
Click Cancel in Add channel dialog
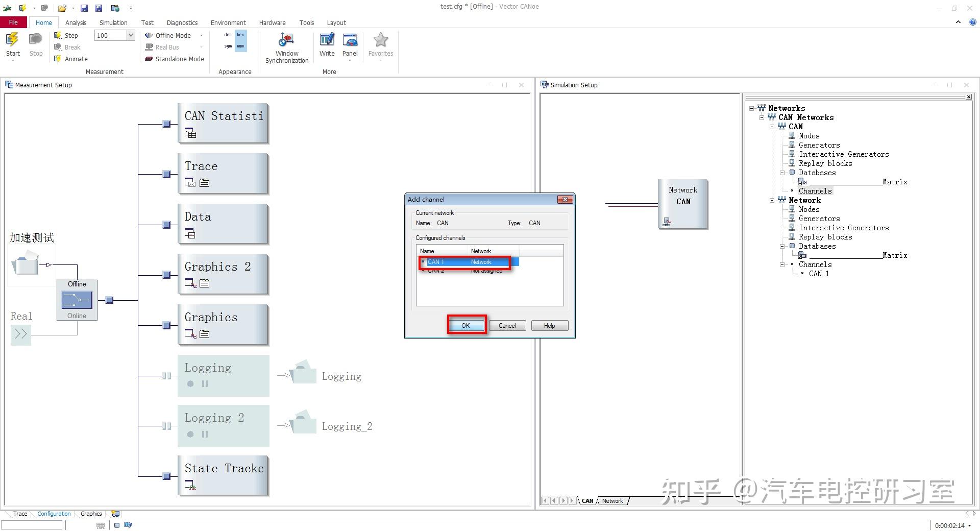click(507, 326)
